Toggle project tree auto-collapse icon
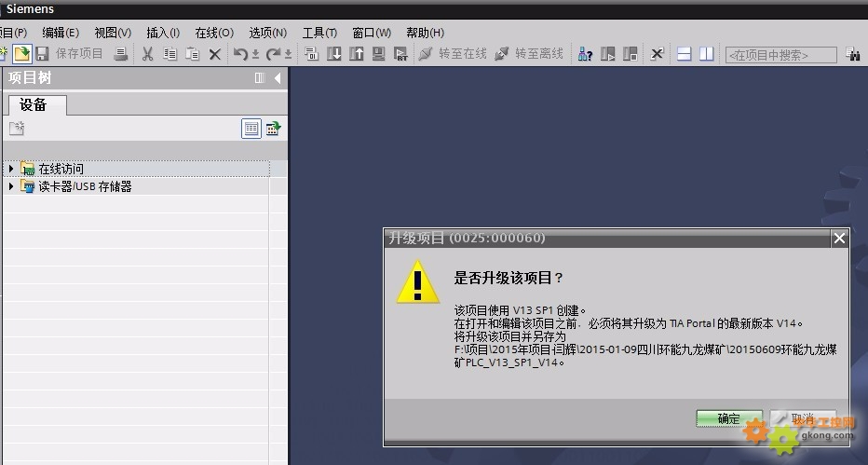The width and height of the screenshot is (868, 465). (260, 78)
